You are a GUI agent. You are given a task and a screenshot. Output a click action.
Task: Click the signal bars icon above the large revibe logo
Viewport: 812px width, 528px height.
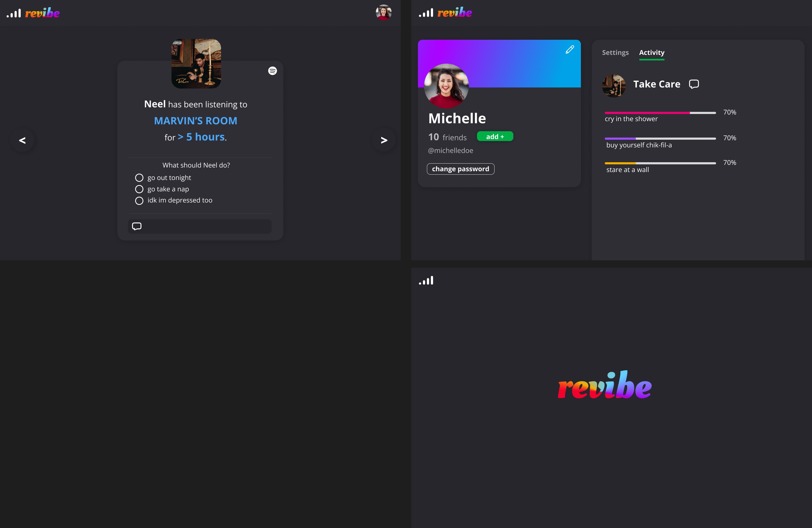426,280
